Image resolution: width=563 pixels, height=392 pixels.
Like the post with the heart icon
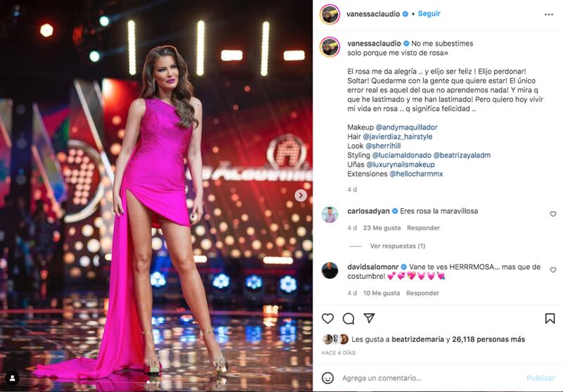[x=327, y=318]
